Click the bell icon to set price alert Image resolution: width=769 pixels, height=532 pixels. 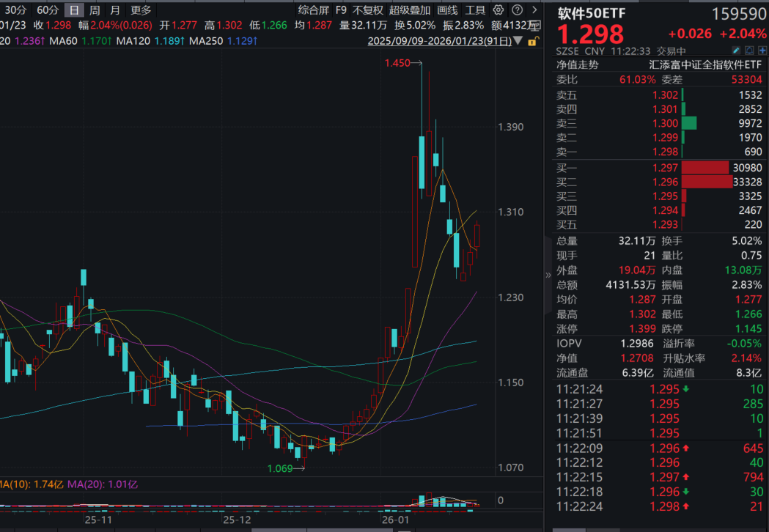(x=749, y=50)
